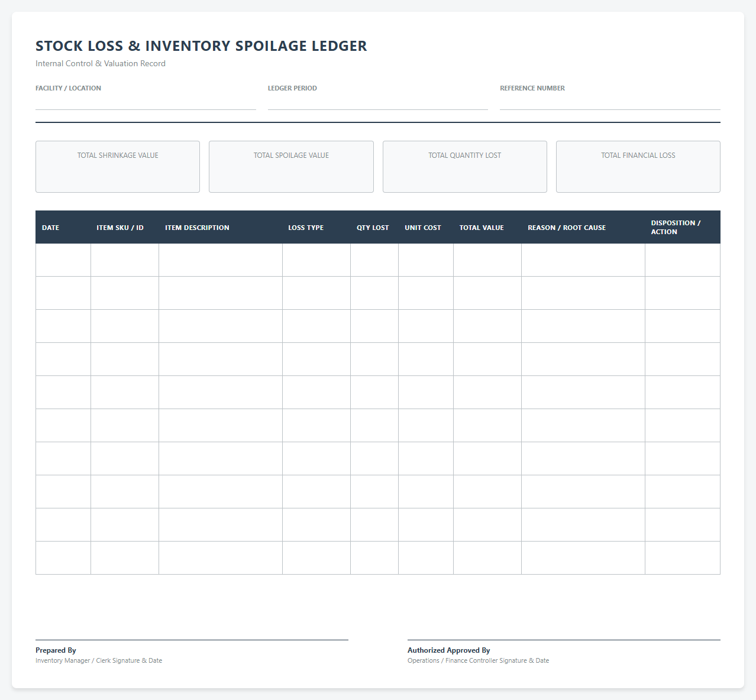The width and height of the screenshot is (756, 700).
Task: Click the Internal Control & Valuation Record subtitle
Action: pos(101,63)
